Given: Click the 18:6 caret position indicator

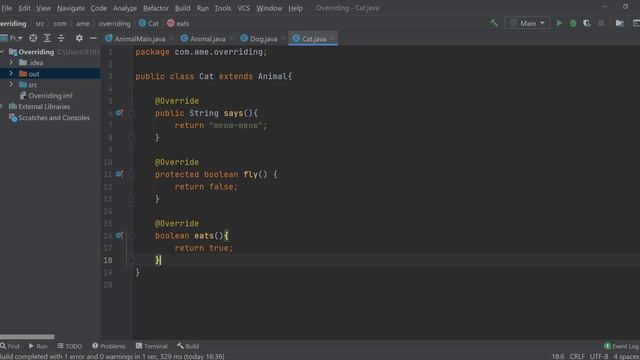Looking at the screenshot, I should click(558, 356).
